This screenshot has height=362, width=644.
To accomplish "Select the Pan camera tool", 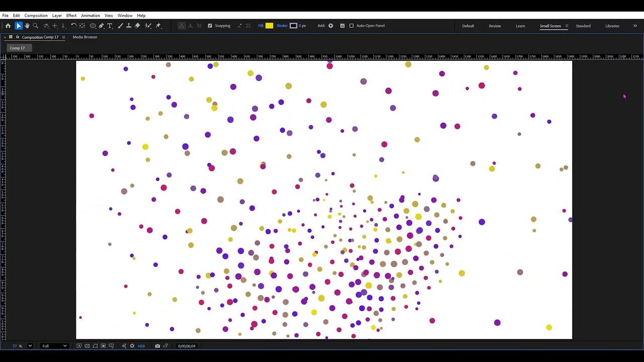I will point(55,26).
